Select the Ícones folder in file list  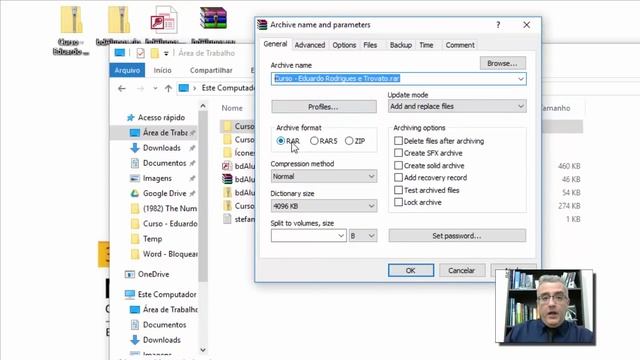(x=240, y=153)
